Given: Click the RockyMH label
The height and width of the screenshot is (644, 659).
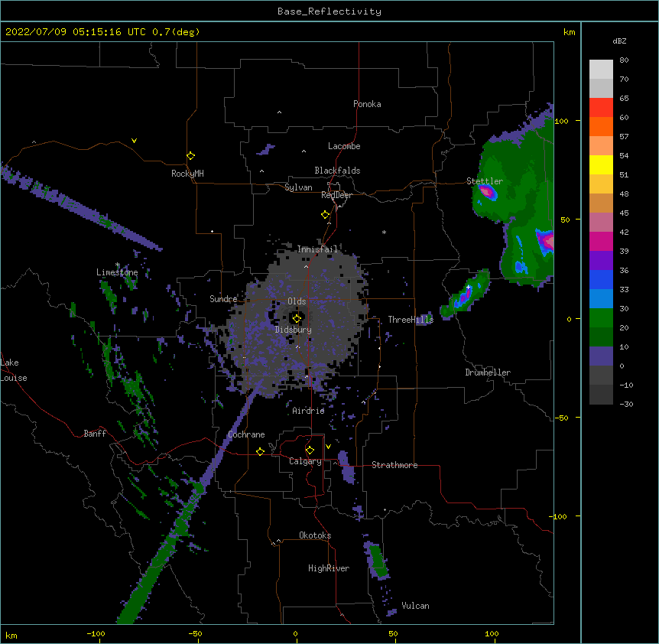Looking at the screenshot, I should click(x=187, y=174).
